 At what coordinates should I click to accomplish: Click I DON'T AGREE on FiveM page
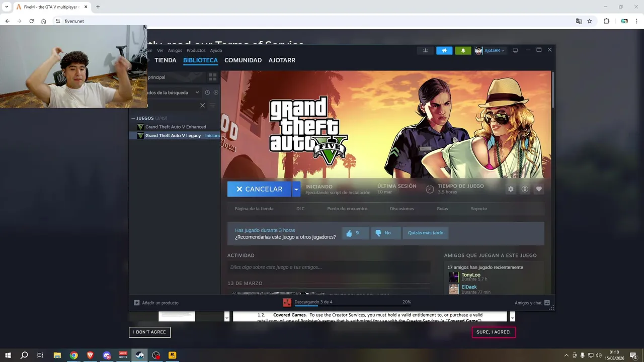coord(149,332)
